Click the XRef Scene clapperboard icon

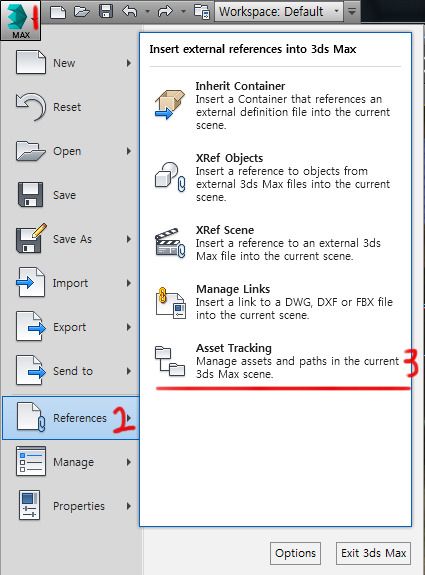coord(170,243)
